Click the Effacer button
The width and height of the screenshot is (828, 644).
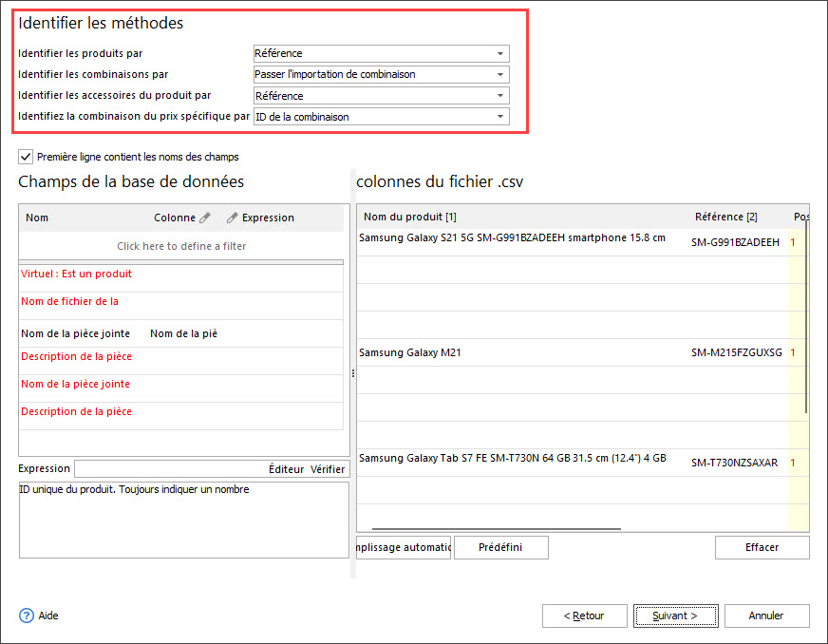tap(762, 547)
